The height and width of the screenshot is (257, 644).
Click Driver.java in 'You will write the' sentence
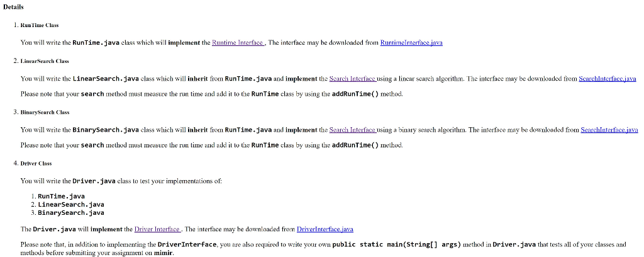pos(94,181)
